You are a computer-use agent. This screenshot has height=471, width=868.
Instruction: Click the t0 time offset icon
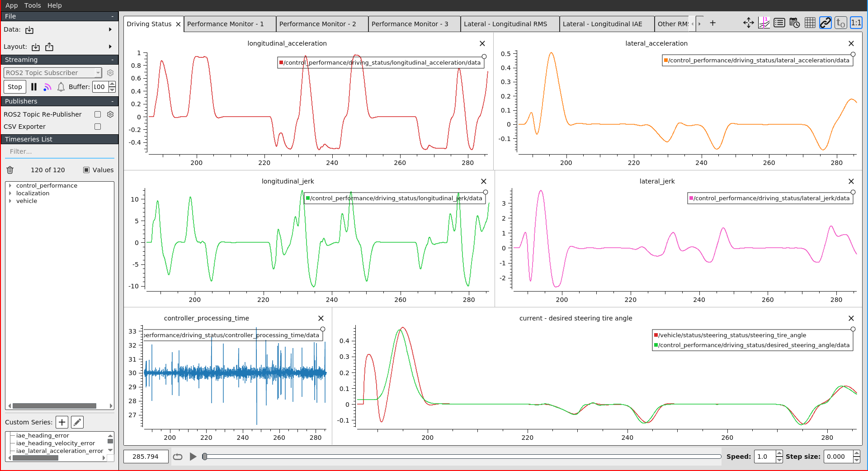(840, 23)
